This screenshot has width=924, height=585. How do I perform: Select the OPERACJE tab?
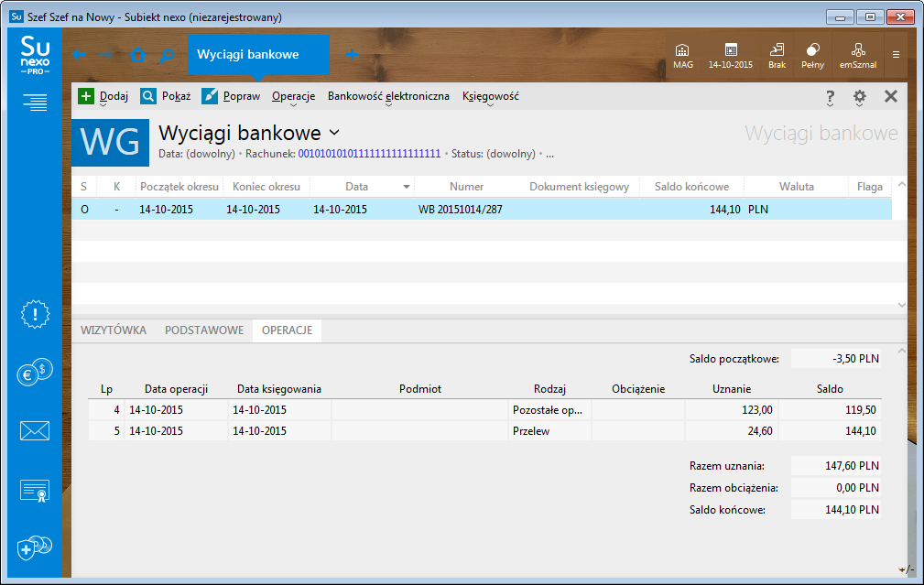(x=287, y=330)
